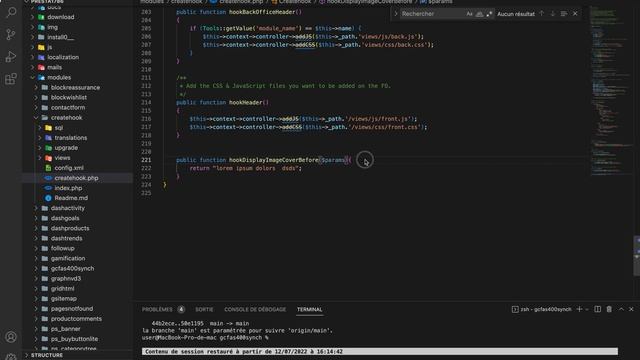Select the pagesnotfound folder
This screenshot has height=360, width=640.
click(x=72, y=309)
